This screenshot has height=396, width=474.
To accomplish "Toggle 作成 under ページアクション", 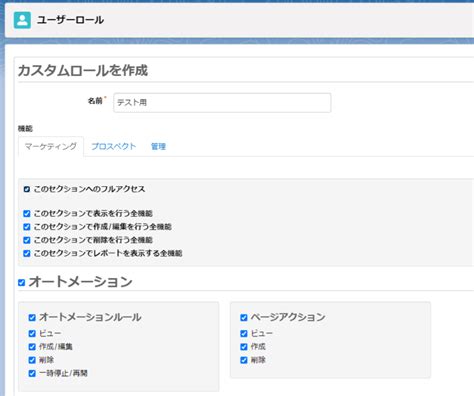I will (244, 347).
